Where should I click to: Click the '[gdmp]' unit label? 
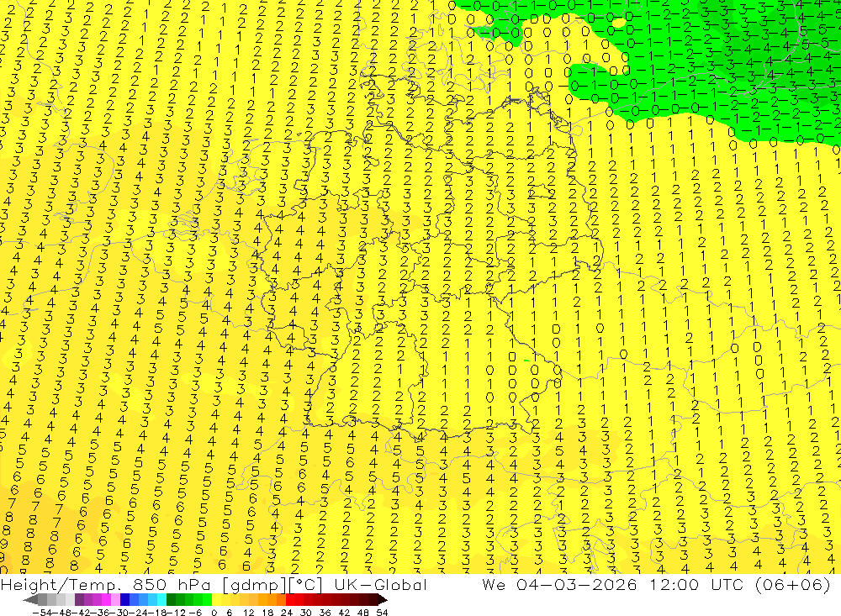pyautogui.click(x=255, y=585)
